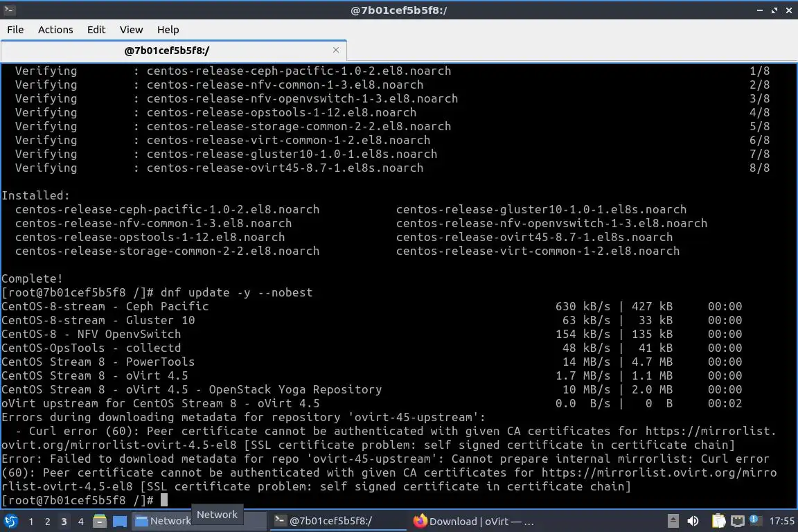Screen dimensions: 798x532
Task: Click installed package centos-release-opstools-1-12.el8.noarch
Action: pyautogui.click(x=150, y=237)
